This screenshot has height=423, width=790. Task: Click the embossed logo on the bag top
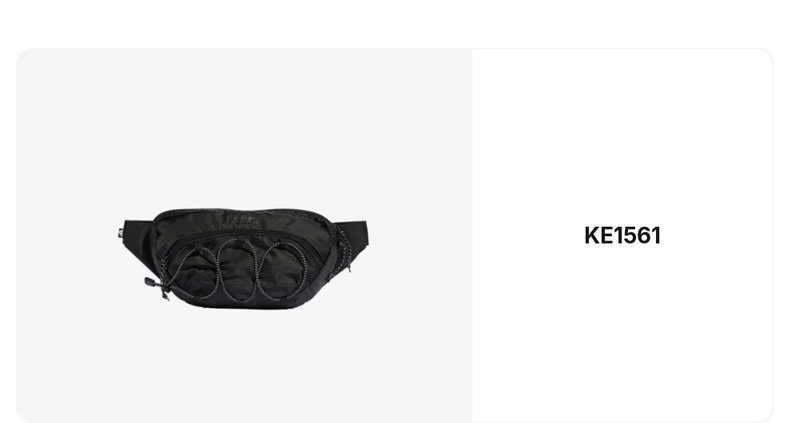pos(243,221)
